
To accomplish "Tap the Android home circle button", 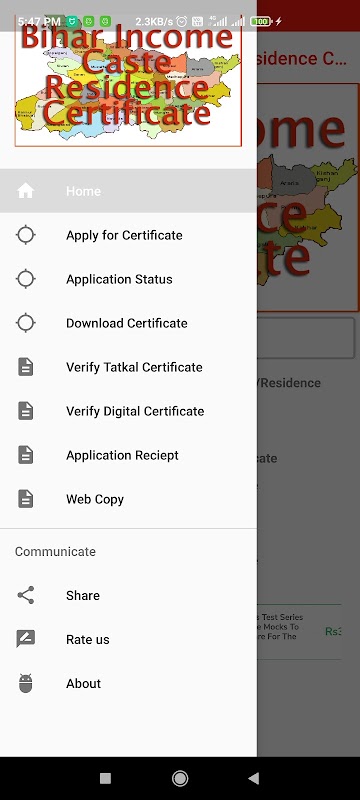I will (x=180, y=778).
